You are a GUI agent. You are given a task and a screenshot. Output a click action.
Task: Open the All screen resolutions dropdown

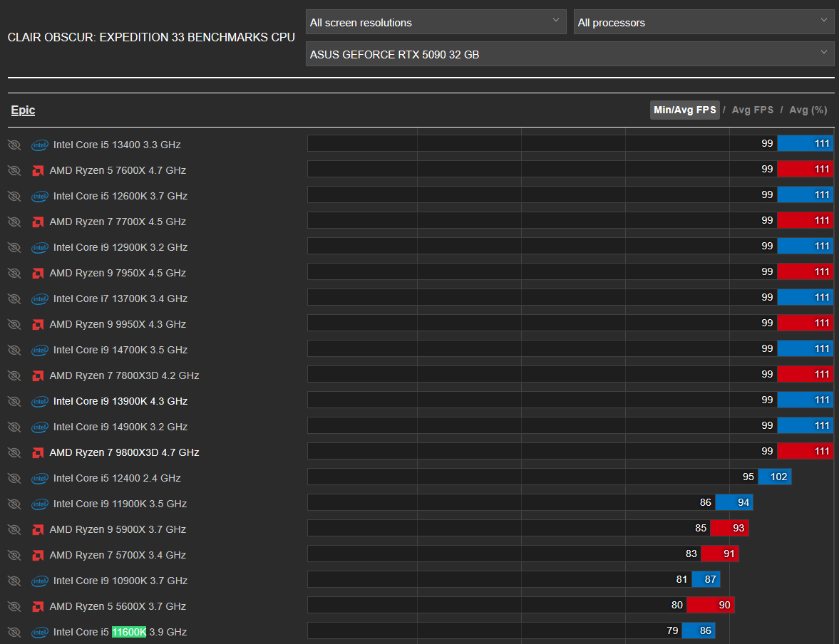pyautogui.click(x=436, y=22)
